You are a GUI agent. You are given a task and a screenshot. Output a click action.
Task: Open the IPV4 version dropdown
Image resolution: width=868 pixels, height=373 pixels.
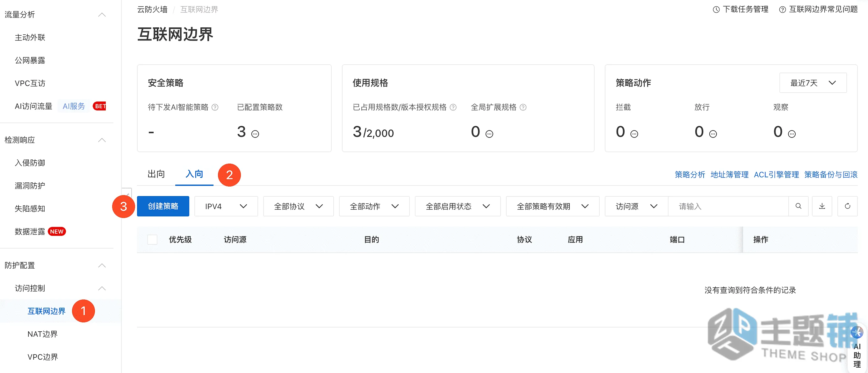[226, 206]
